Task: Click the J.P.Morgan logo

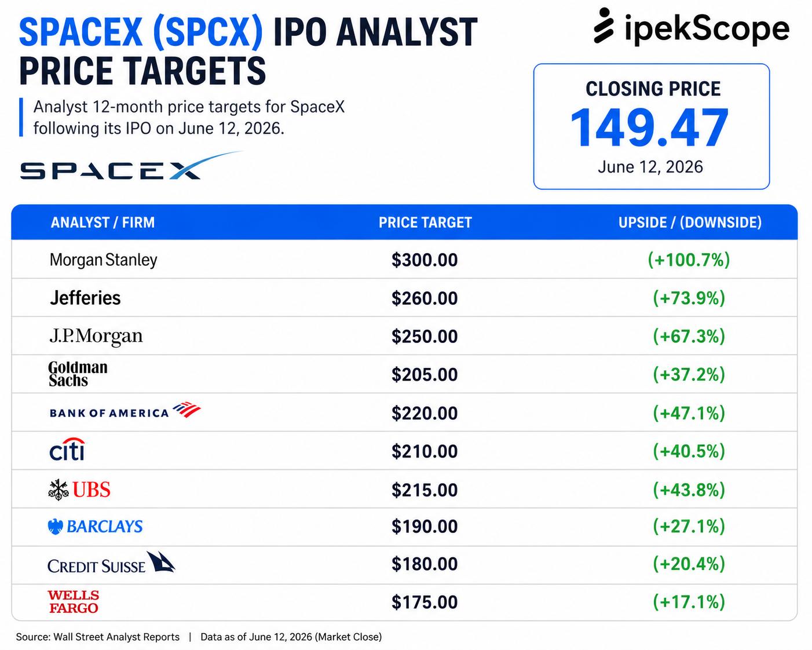Action: (96, 336)
